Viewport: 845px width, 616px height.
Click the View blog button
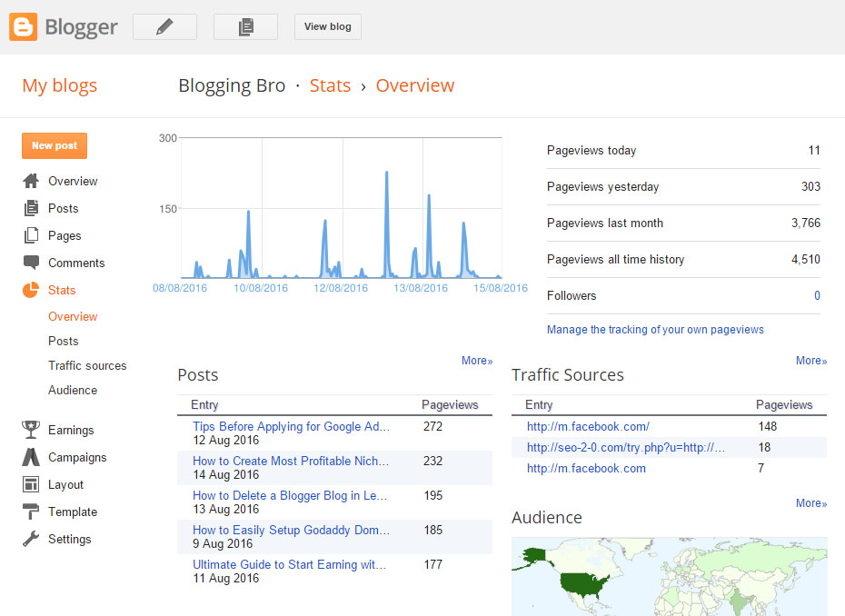(x=328, y=26)
